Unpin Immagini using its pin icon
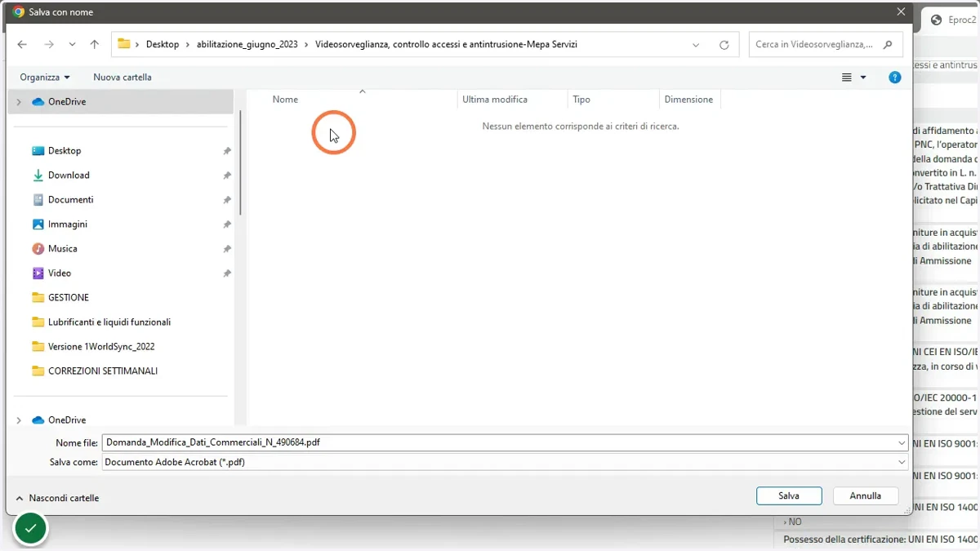This screenshot has height=551, width=980. click(x=227, y=224)
